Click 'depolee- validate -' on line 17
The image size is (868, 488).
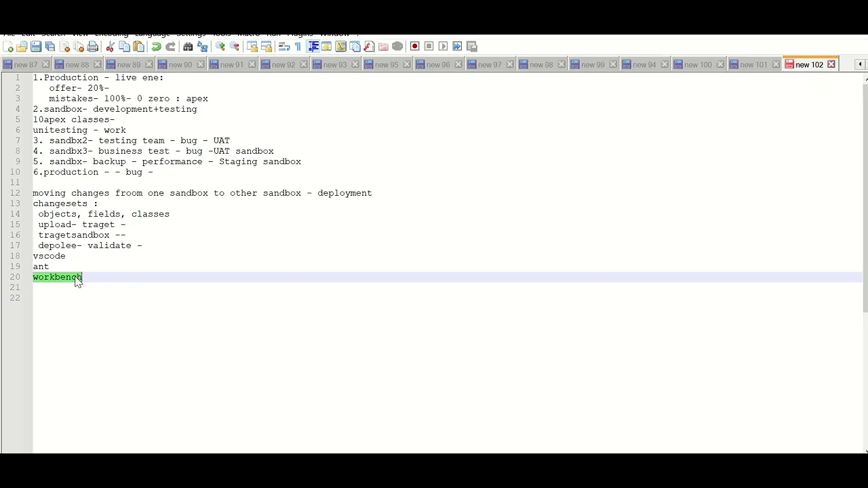90,245
